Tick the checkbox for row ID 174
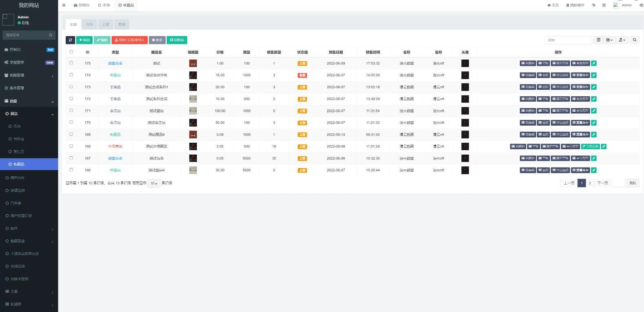Image resolution: width=644 pixels, height=312 pixels. (71, 75)
